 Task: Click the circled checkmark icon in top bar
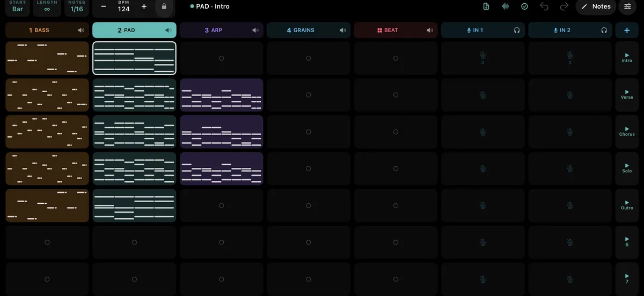click(x=524, y=6)
